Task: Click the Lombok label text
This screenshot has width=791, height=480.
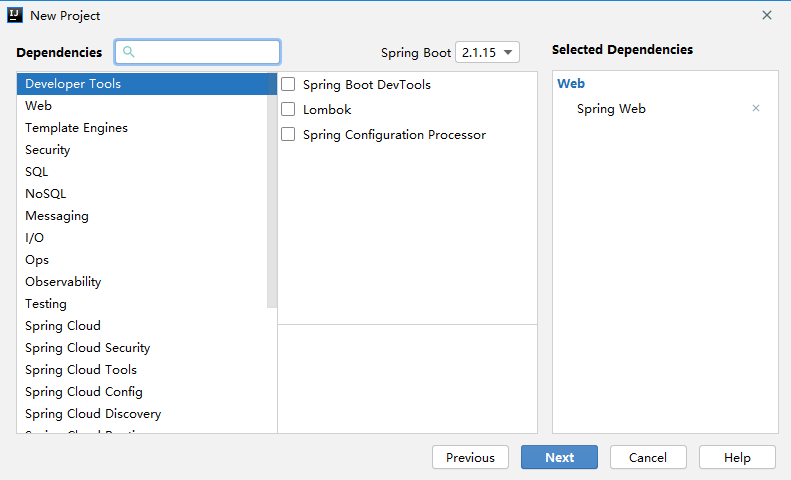Action: tap(327, 109)
